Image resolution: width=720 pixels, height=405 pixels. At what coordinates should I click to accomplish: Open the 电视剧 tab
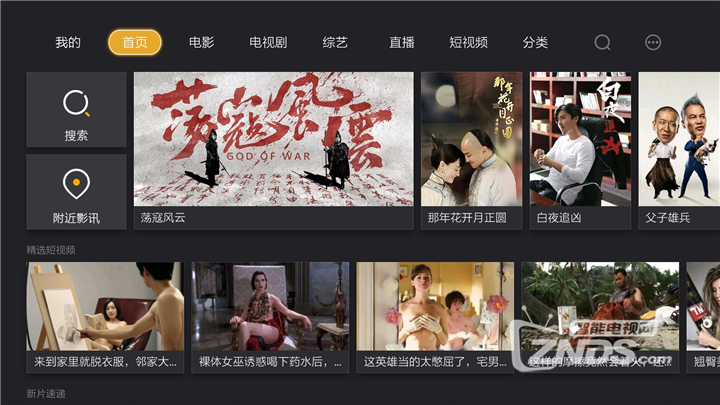coord(268,43)
